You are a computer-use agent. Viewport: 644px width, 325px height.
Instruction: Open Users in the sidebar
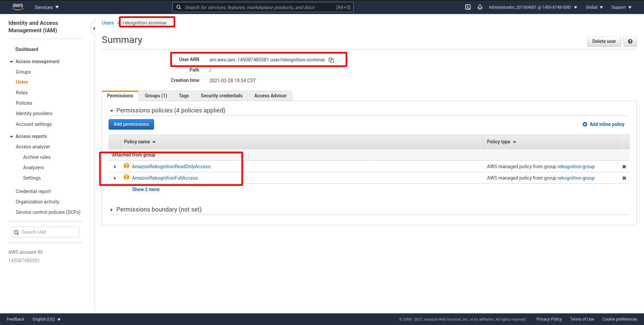pyautogui.click(x=22, y=82)
